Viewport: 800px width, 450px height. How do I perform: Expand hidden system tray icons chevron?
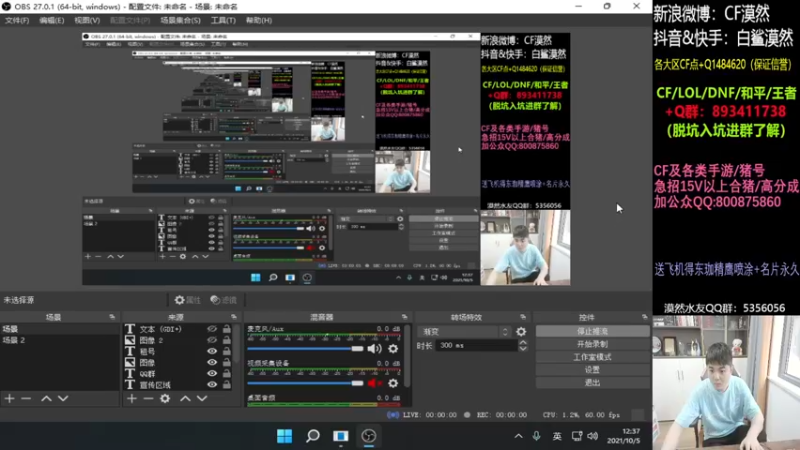coord(518,436)
